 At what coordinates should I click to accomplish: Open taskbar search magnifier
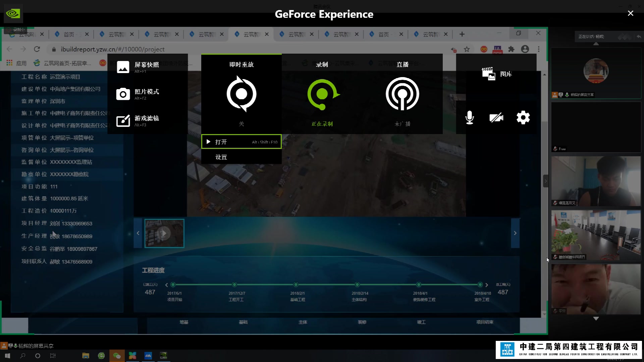point(22,356)
